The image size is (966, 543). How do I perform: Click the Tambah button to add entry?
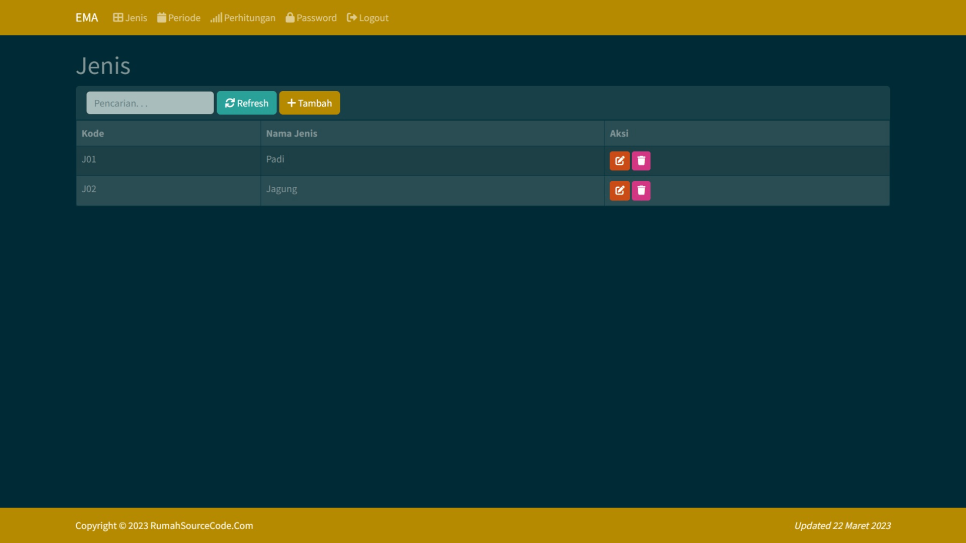[309, 103]
